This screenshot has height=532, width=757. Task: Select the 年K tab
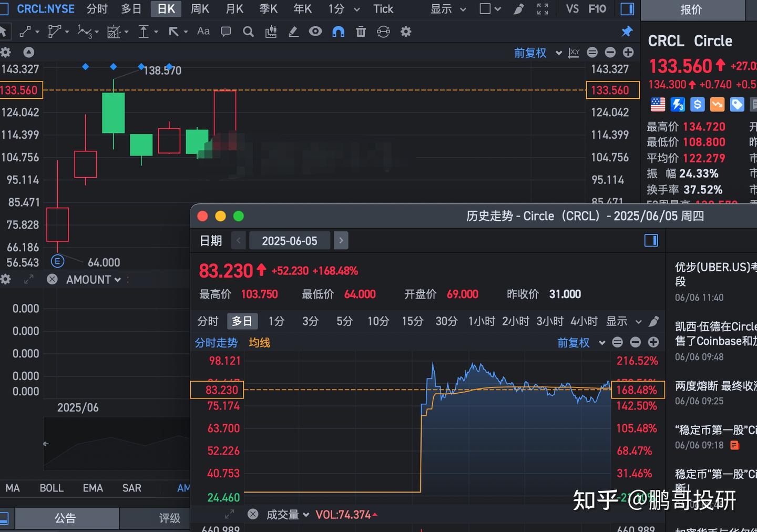tap(302, 9)
